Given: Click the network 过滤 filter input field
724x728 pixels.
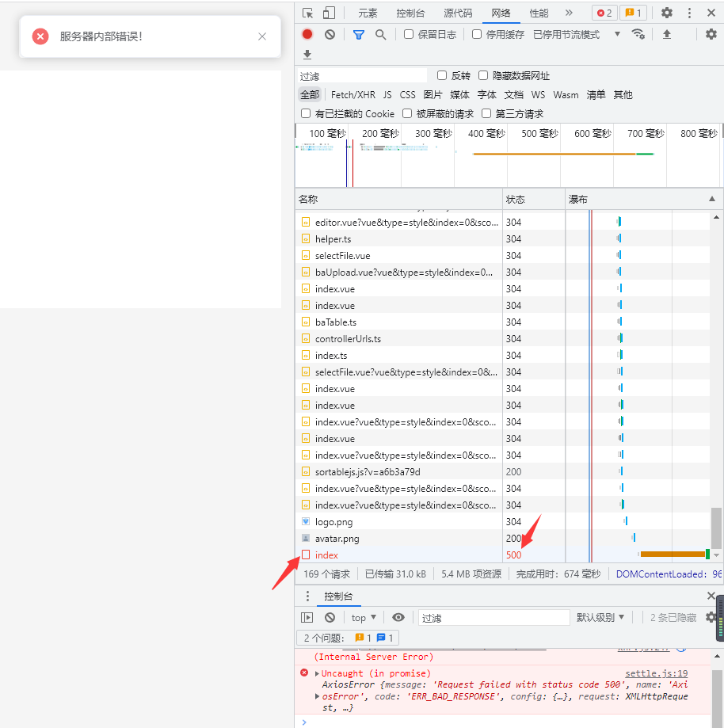Looking at the screenshot, I should (x=362, y=76).
